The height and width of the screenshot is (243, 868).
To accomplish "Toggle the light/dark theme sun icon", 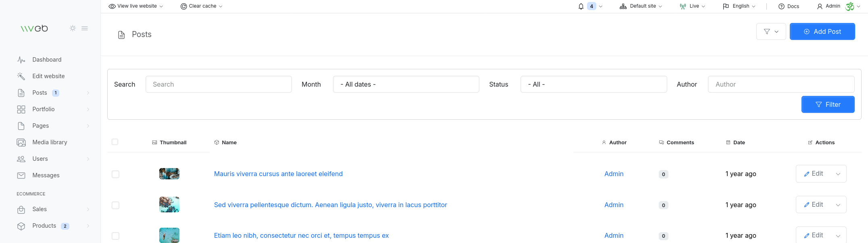I will click(73, 28).
